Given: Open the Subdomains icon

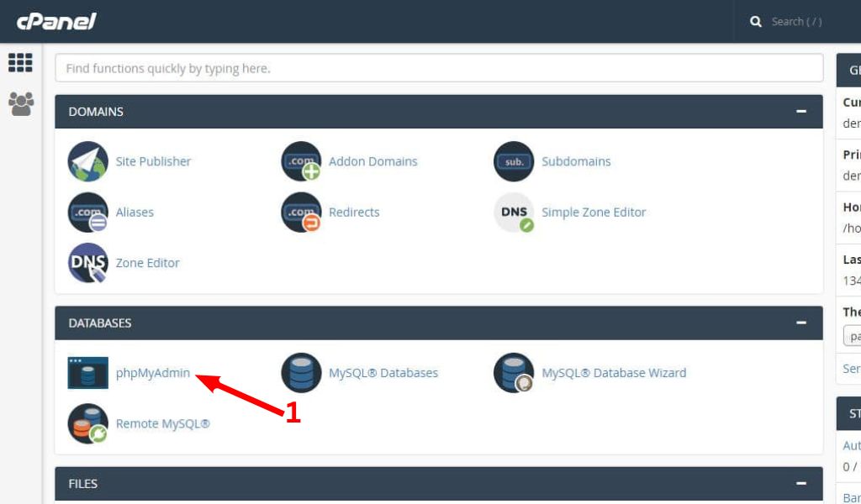Looking at the screenshot, I should [x=514, y=161].
